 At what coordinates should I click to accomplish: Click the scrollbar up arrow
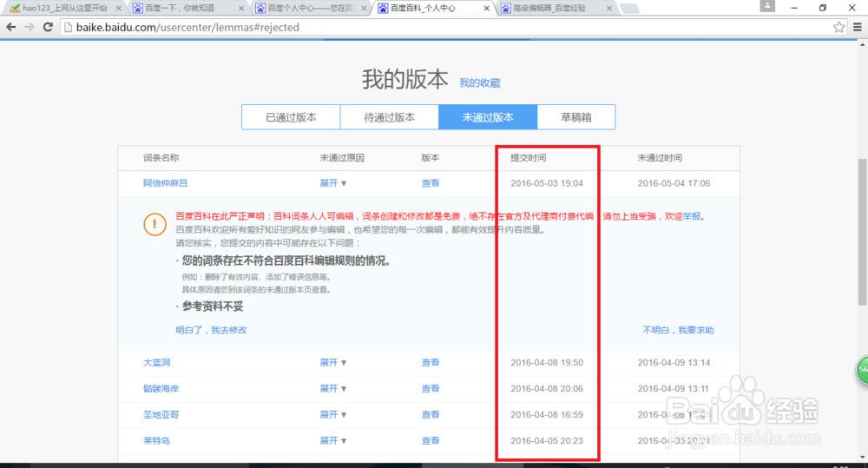point(863,44)
